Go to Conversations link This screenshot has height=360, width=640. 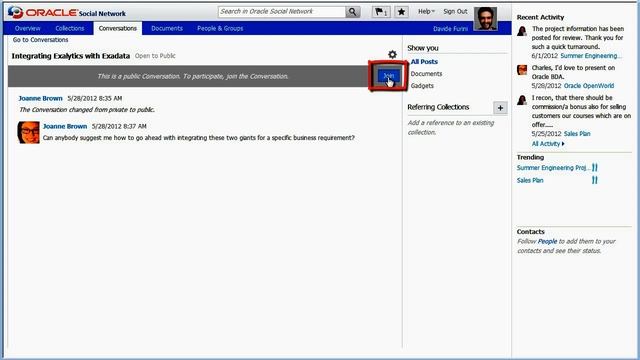click(40, 40)
